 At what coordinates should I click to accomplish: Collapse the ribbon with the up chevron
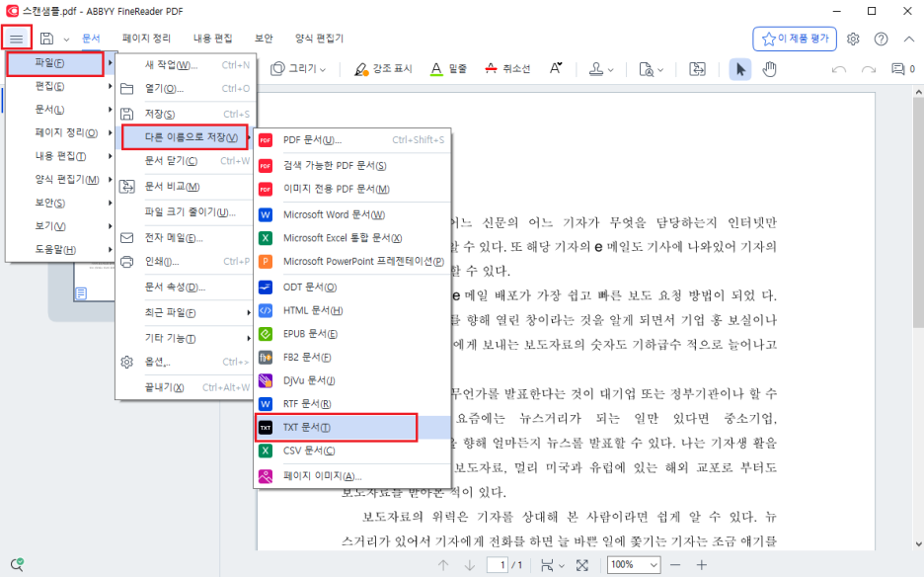coord(908,39)
